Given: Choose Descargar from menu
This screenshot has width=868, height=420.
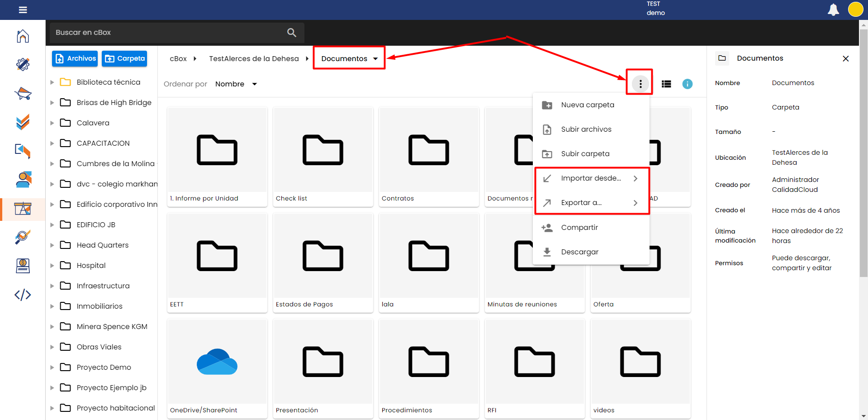Looking at the screenshot, I should (x=591, y=252).
